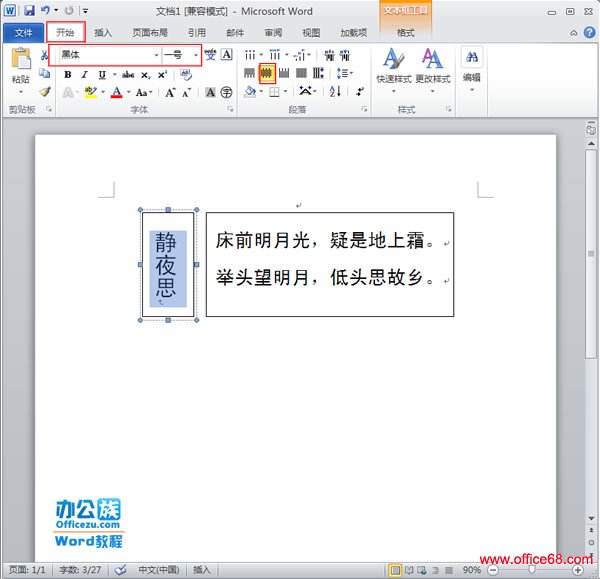Viewport: 600px width, 579px height.
Task: Enable center alignment of vertical text
Action: [267, 73]
